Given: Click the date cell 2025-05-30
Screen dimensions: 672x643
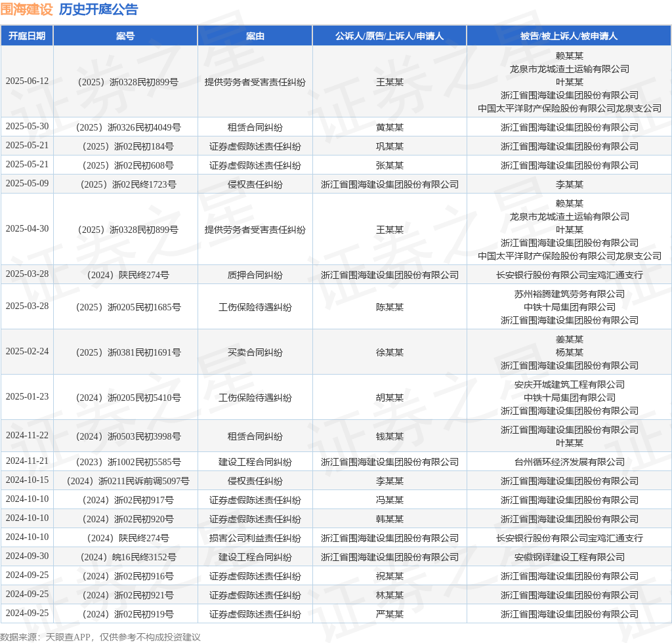Looking at the screenshot, I should [27, 127].
